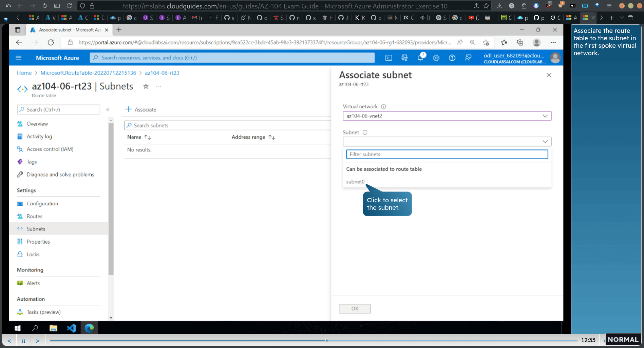This screenshot has width=644, height=348.
Task: Open Alerts under Monitoring
Action: coord(33,283)
